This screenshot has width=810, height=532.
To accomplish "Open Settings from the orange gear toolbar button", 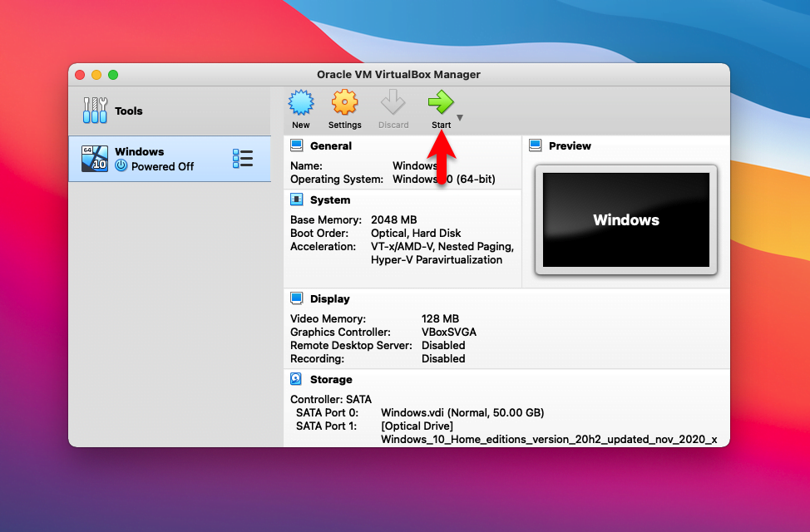I will [344, 110].
